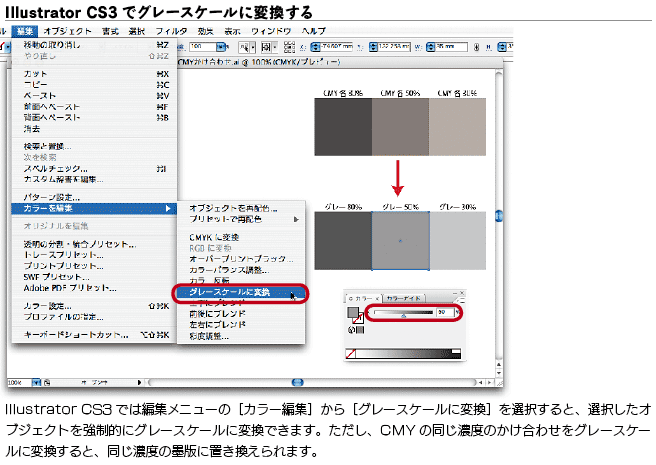Click the K percentage field showing 50
The width and height of the screenshot is (656, 465).
444,312
